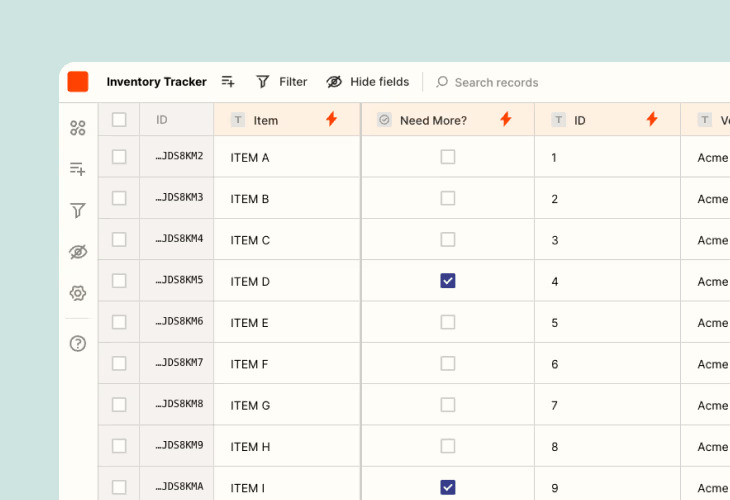The height and width of the screenshot is (500, 730).
Task: Click record ID ...JDS8KM8
Action: 179,404
